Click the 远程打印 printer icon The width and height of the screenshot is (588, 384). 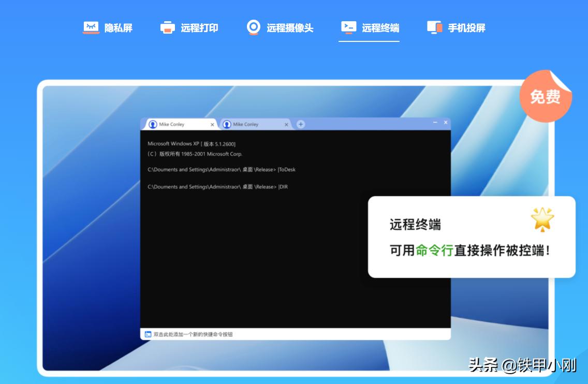(167, 27)
